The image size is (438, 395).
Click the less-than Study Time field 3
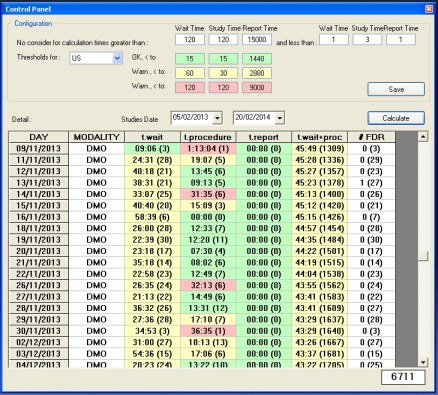click(x=367, y=40)
